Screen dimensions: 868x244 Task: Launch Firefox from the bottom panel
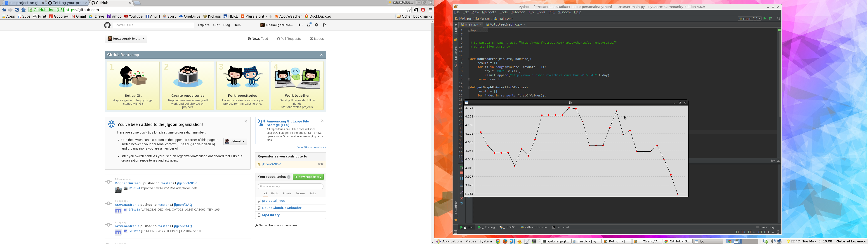point(505,241)
